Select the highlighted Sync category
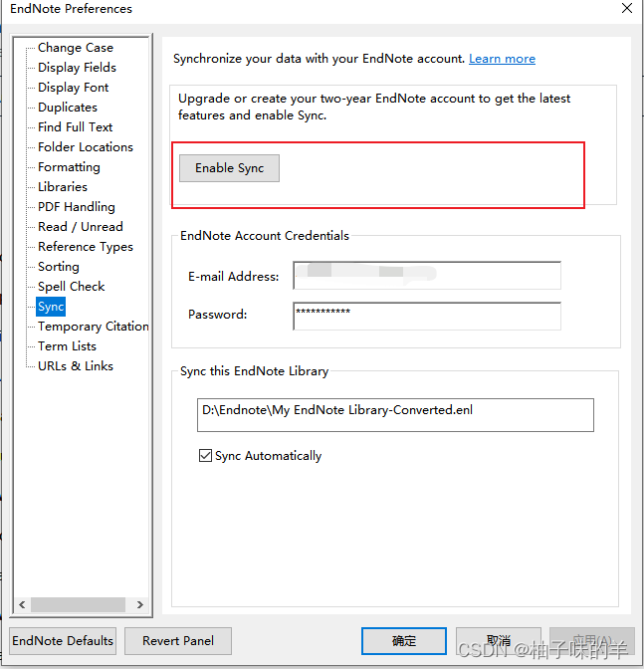644x669 pixels. (51, 307)
